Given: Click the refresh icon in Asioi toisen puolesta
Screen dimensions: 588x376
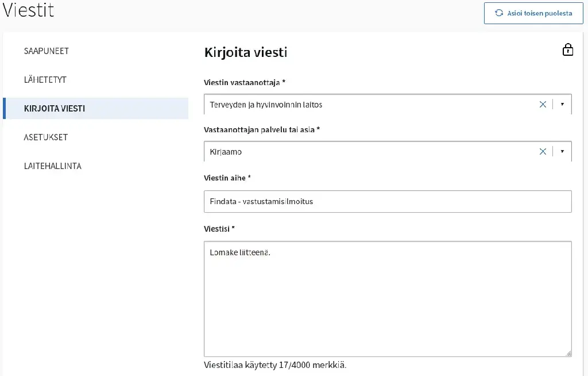Looking at the screenshot, I should coord(499,13).
